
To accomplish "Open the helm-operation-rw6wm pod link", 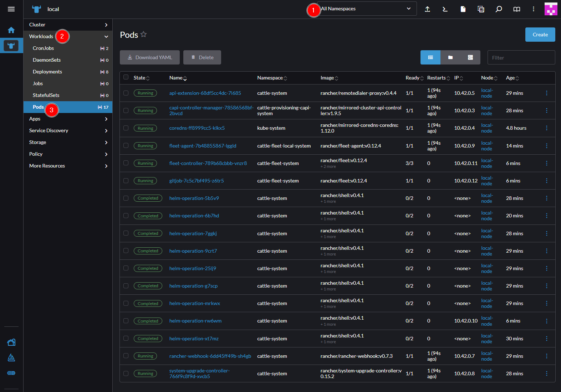I will pyautogui.click(x=195, y=321).
